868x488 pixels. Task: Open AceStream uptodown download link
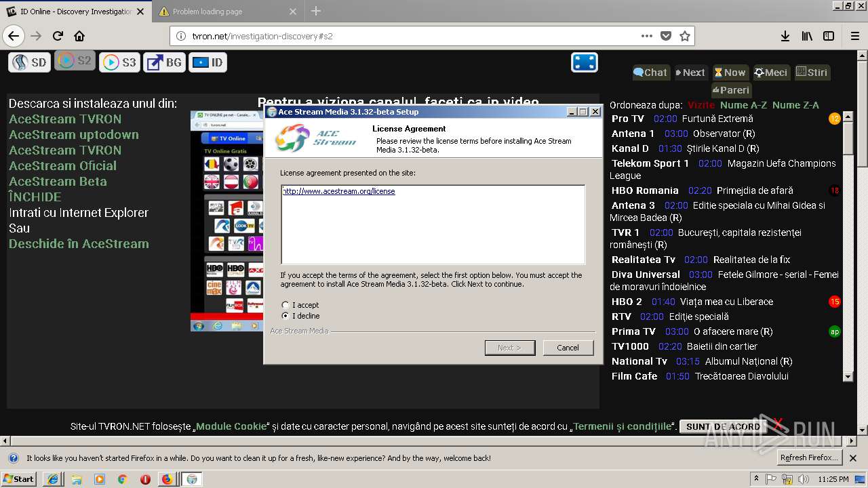(x=74, y=135)
